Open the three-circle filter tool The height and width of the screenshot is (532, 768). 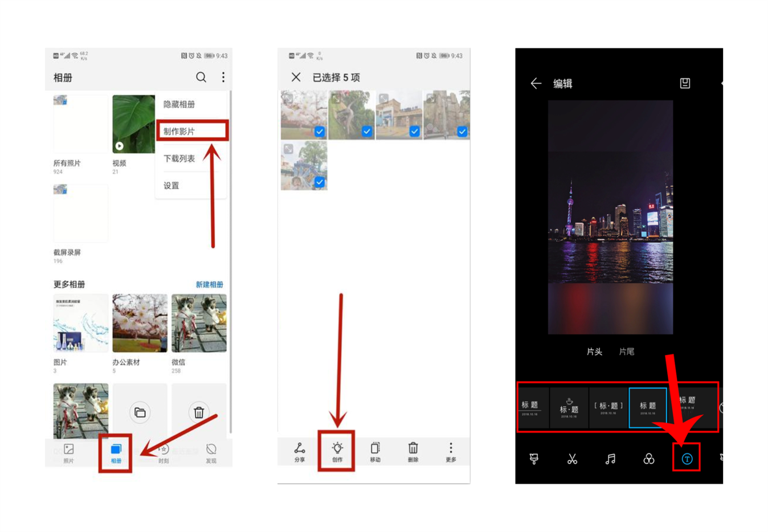[x=648, y=459]
